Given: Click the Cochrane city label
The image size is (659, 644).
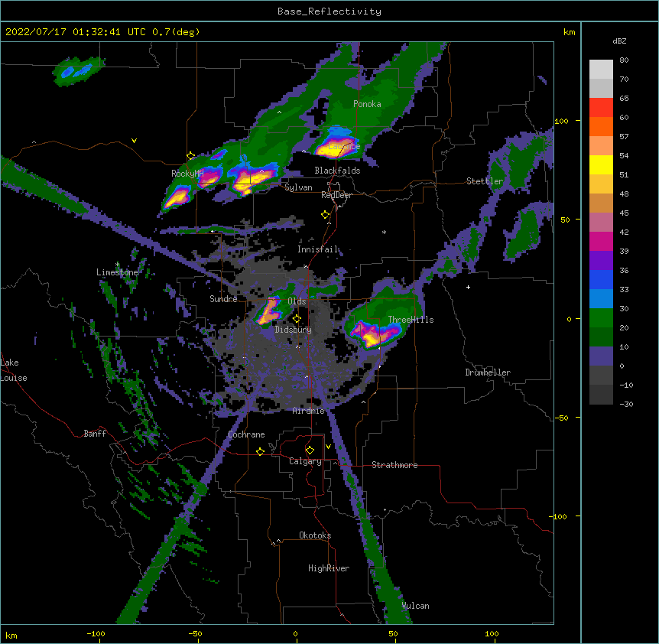Looking at the screenshot, I should pos(246,434).
